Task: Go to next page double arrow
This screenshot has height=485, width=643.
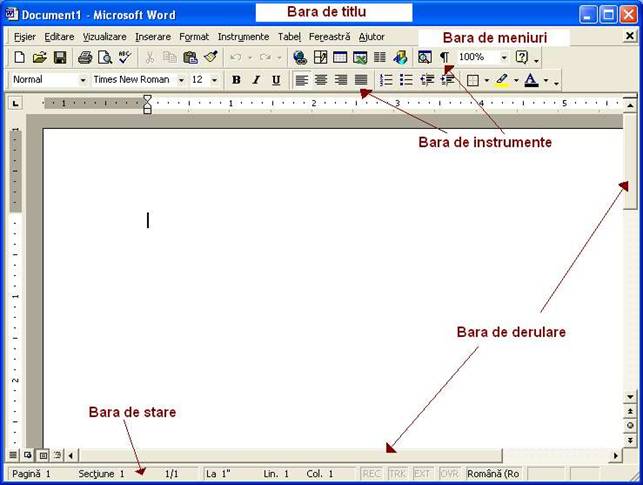Action: (x=630, y=440)
